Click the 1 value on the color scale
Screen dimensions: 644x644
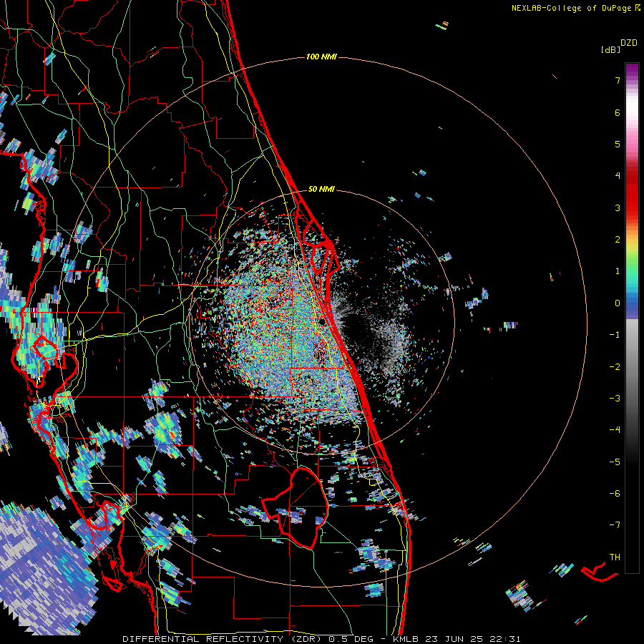618,271
